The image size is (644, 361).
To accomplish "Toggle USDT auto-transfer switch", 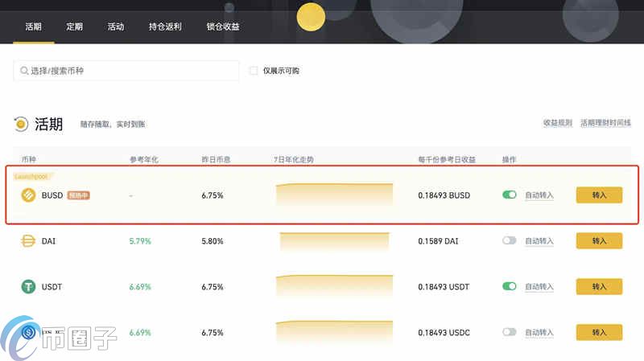I will click(510, 286).
